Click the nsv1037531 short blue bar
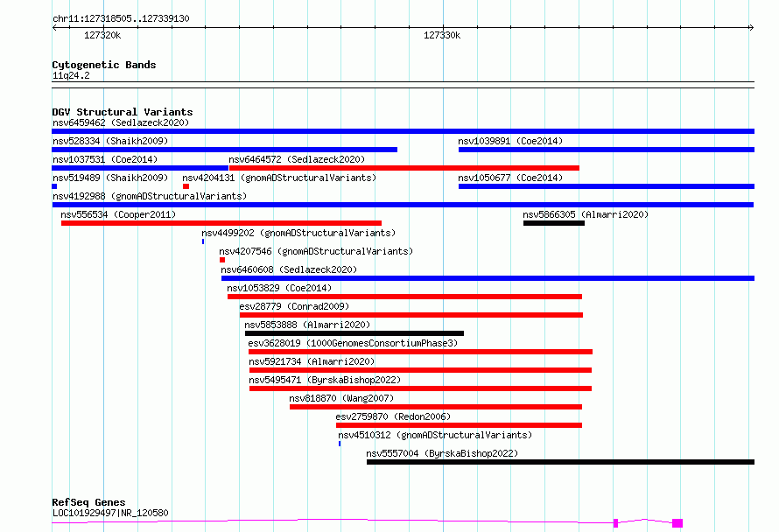 tap(140, 168)
